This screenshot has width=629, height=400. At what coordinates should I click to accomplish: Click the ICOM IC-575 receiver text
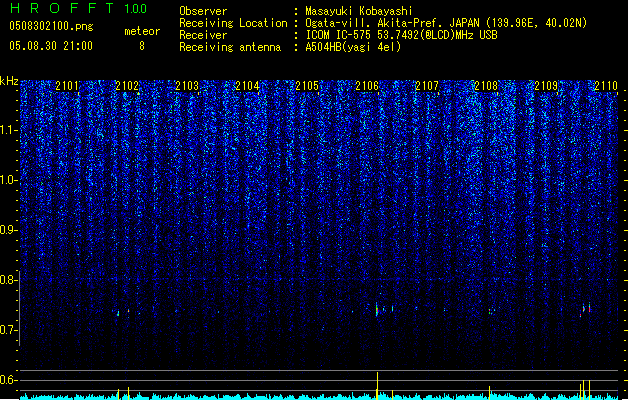tap(401, 35)
